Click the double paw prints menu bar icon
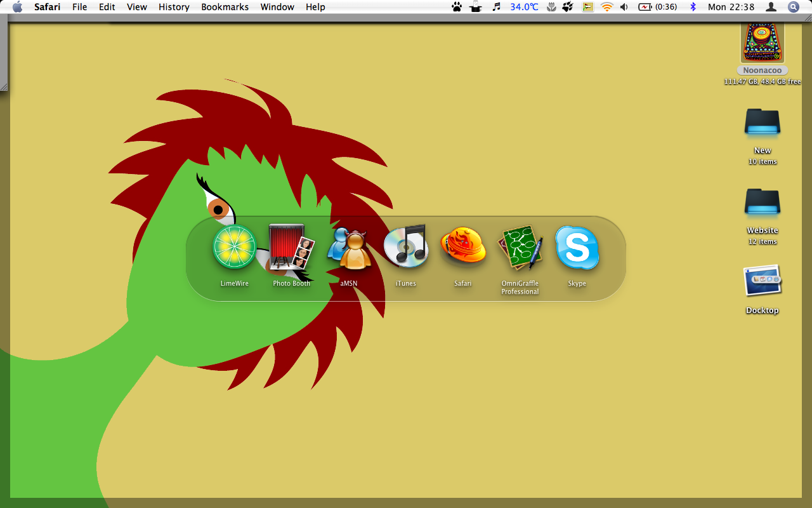Viewport: 812px width, 508px height. coord(568,7)
